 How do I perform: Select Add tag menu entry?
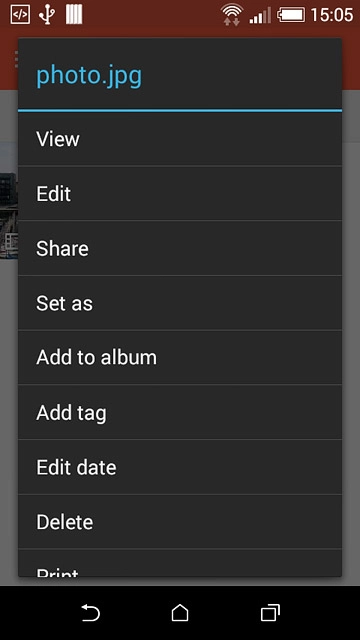click(x=180, y=412)
